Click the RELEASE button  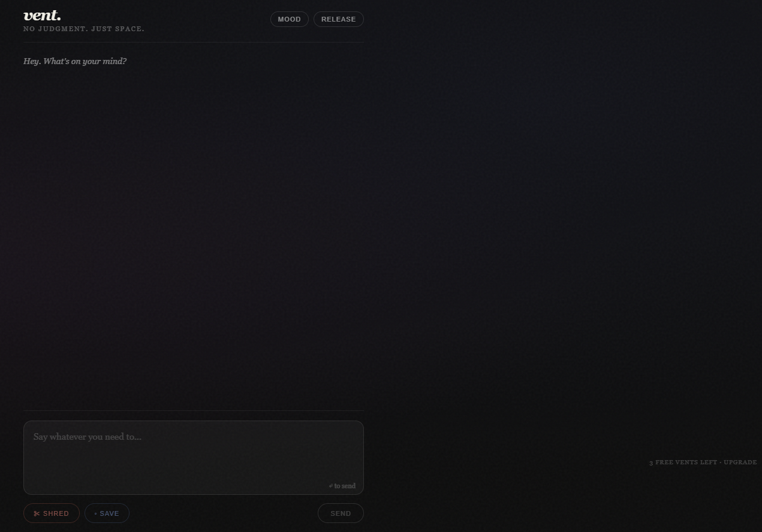[339, 19]
